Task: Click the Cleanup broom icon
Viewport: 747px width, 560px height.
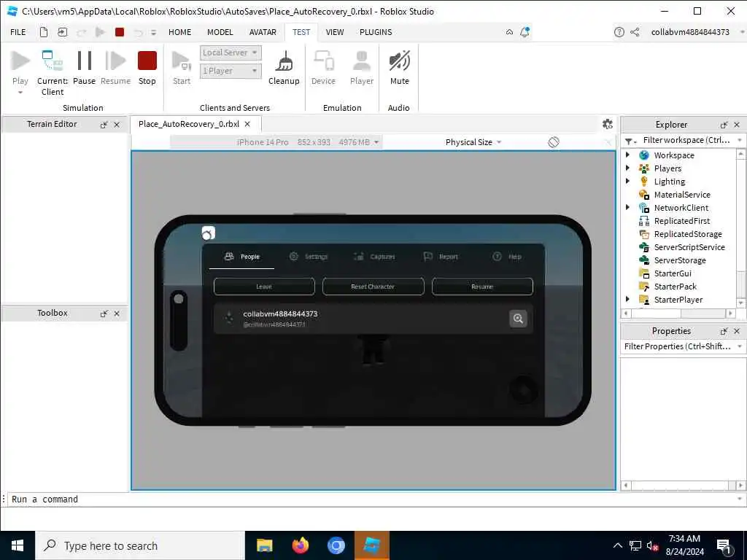Action: [x=284, y=61]
